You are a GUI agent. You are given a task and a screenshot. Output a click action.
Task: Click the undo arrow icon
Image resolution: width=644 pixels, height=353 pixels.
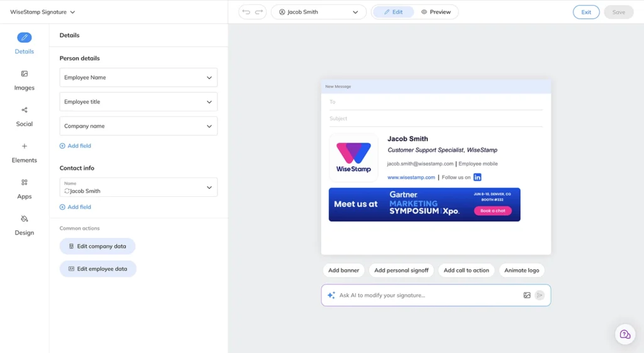246,12
